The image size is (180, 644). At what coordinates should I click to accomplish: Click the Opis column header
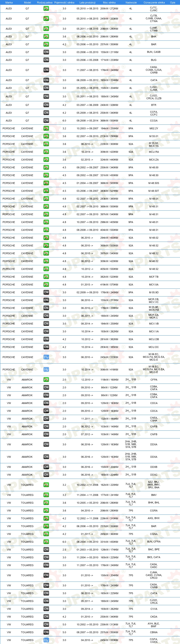click(x=172, y=3)
